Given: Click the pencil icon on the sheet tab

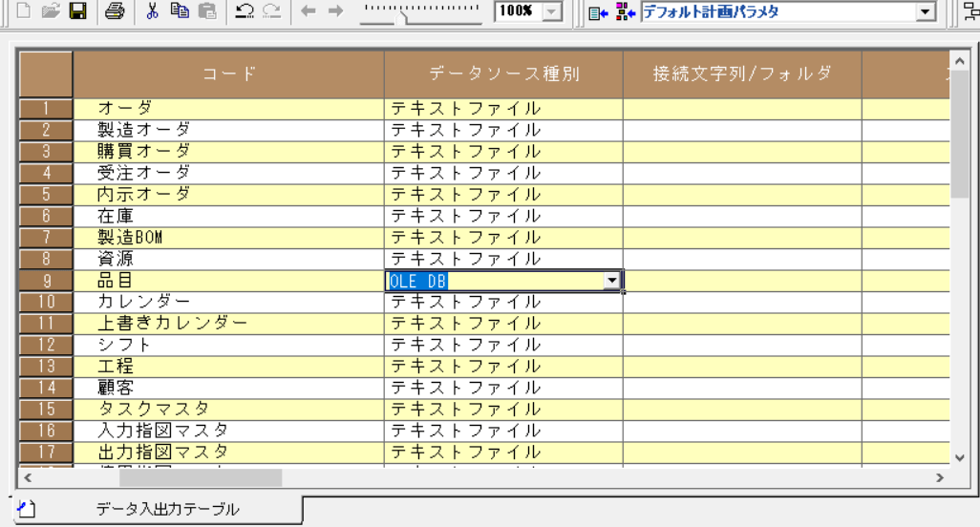Looking at the screenshot, I should [26, 508].
